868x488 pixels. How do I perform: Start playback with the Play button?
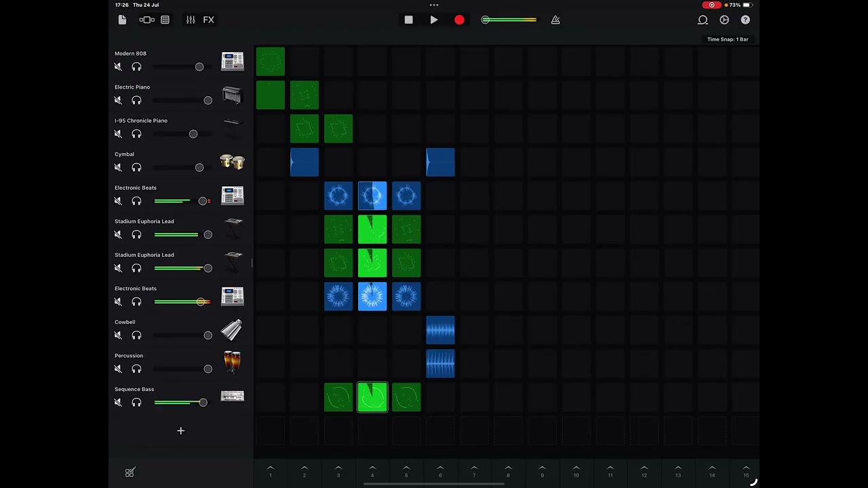coord(434,20)
